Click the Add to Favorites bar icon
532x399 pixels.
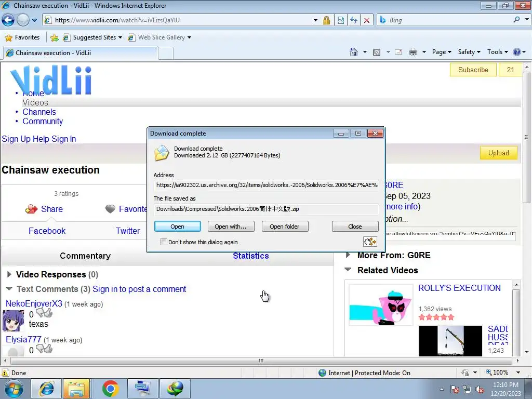tap(54, 37)
